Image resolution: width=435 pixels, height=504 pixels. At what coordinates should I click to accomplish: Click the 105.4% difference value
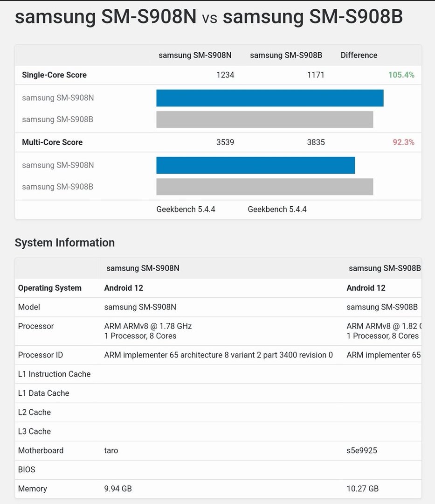(x=401, y=75)
